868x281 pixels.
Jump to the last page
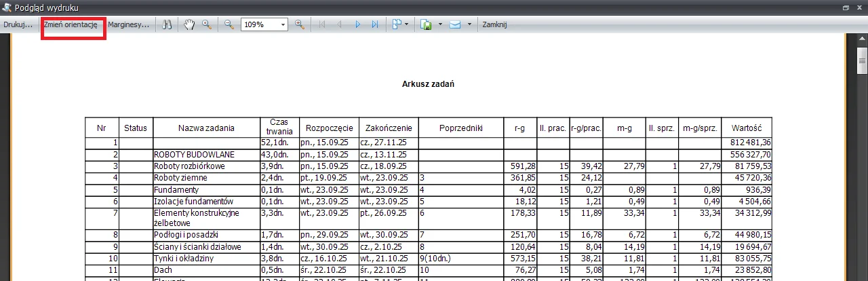(375, 24)
